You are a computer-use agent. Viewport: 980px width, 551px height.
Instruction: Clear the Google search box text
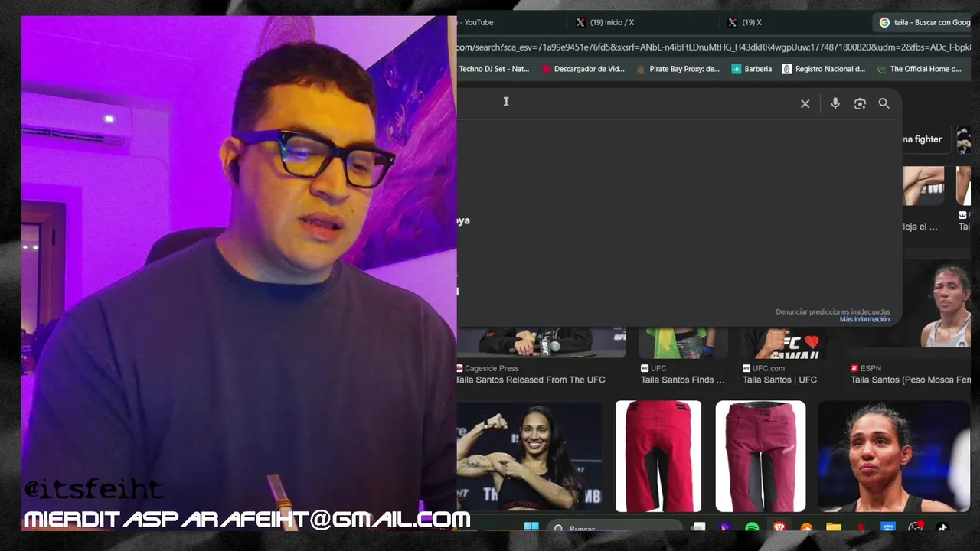[x=805, y=103]
